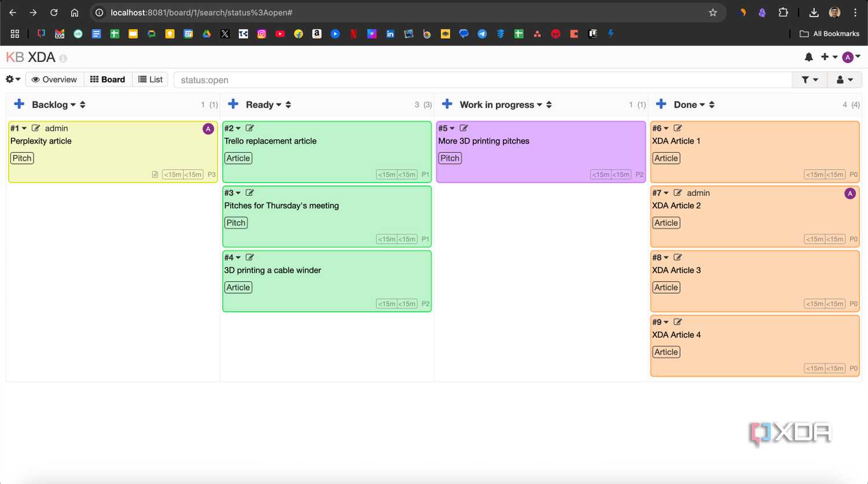Click admin avatar on Perplexity article card
Image resolution: width=868 pixels, height=484 pixels.
point(208,129)
